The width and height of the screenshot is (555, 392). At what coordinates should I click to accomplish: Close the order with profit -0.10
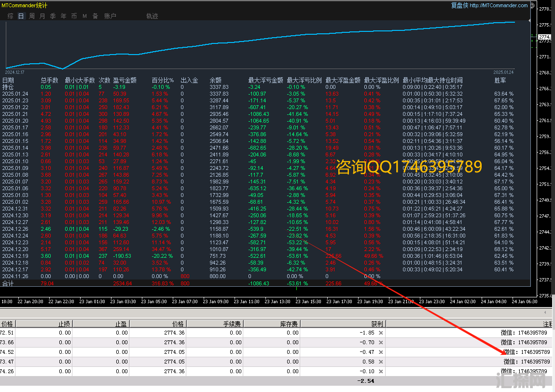(x=381, y=371)
